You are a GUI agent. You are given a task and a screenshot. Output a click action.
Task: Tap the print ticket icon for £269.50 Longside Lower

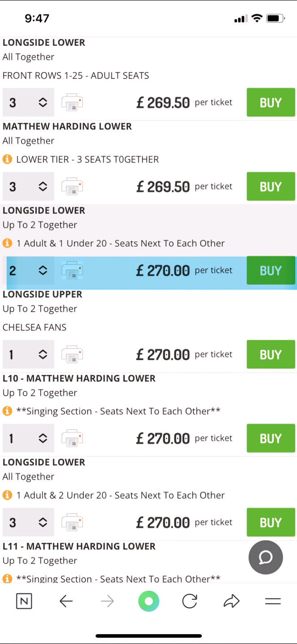click(x=72, y=102)
